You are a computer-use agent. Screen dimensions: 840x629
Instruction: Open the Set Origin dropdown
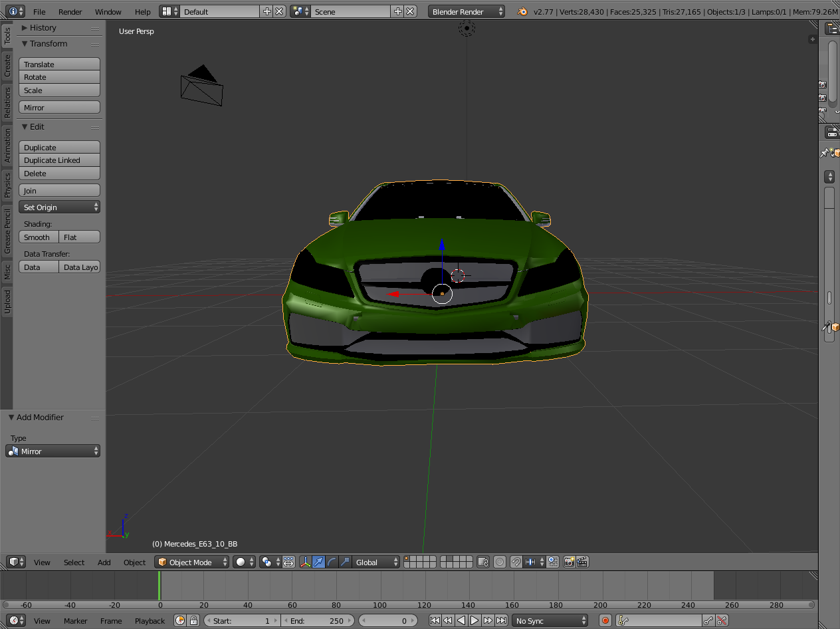pos(59,207)
